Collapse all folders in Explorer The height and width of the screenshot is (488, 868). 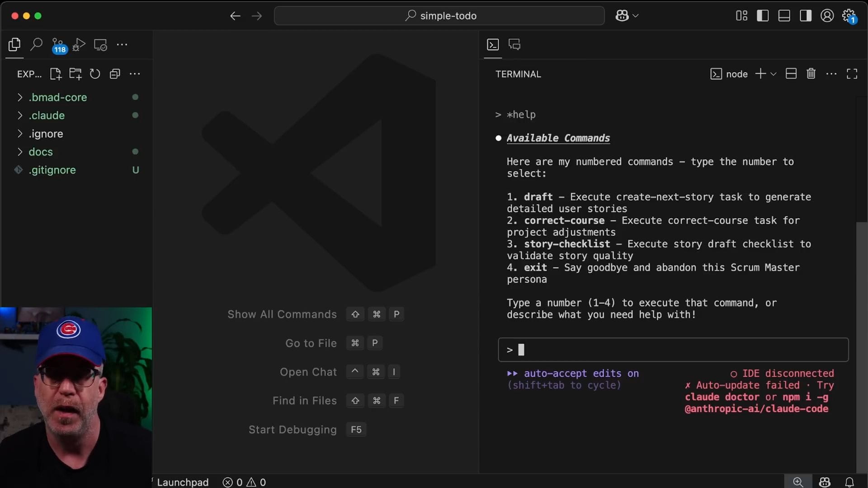(x=115, y=74)
